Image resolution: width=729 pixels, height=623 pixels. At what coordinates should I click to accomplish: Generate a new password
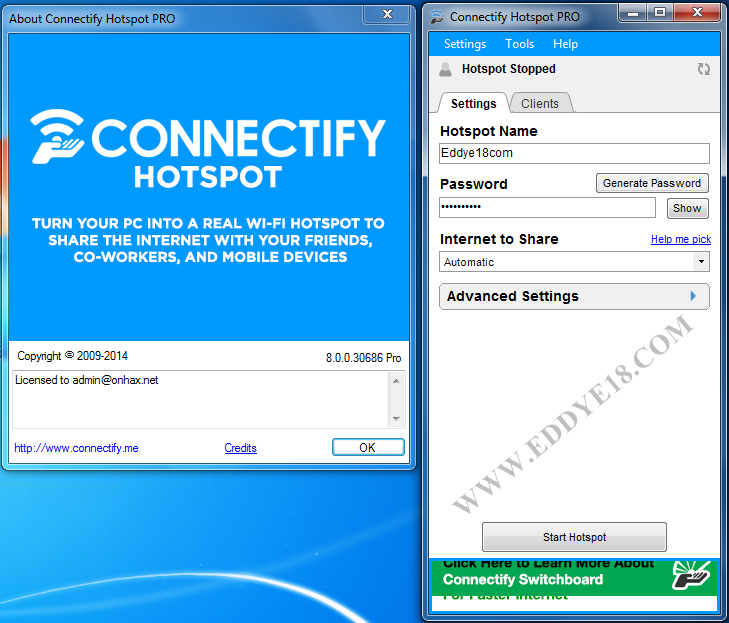pyautogui.click(x=652, y=183)
